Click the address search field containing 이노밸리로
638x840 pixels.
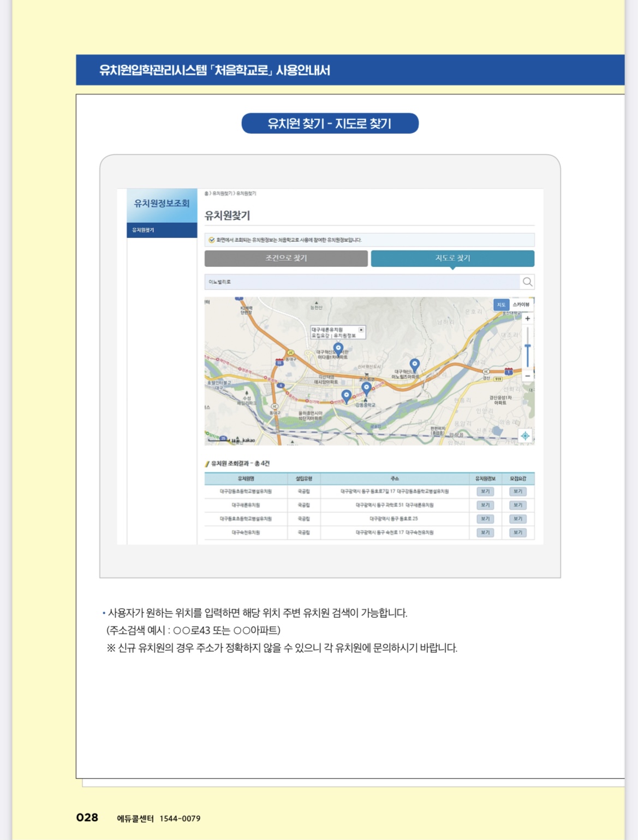(x=362, y=282)
